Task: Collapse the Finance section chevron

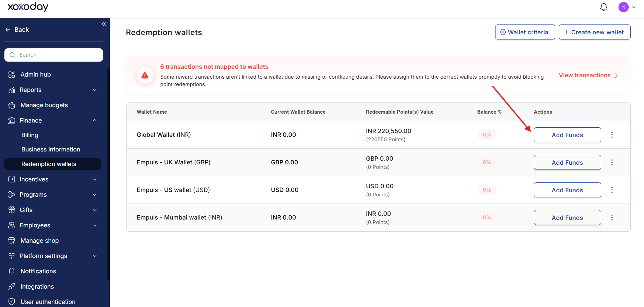Action: point(95,120)
